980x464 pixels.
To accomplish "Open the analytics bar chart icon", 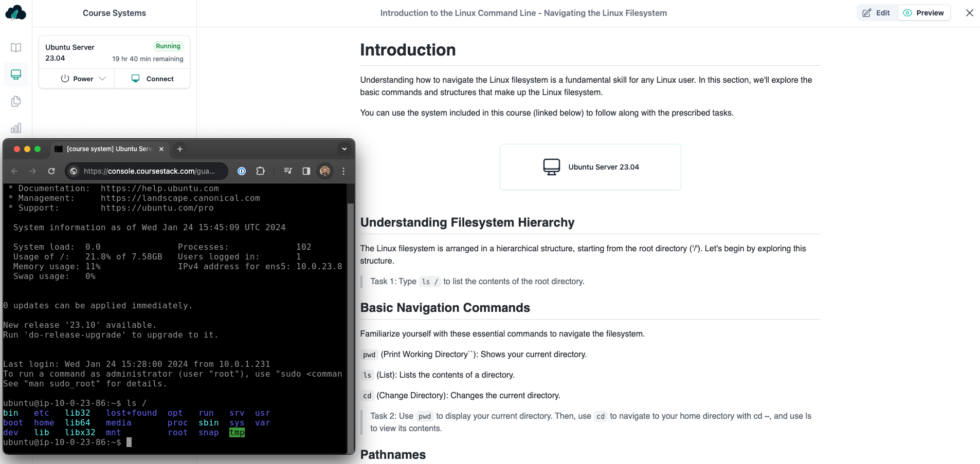I will tap(16, 128).
